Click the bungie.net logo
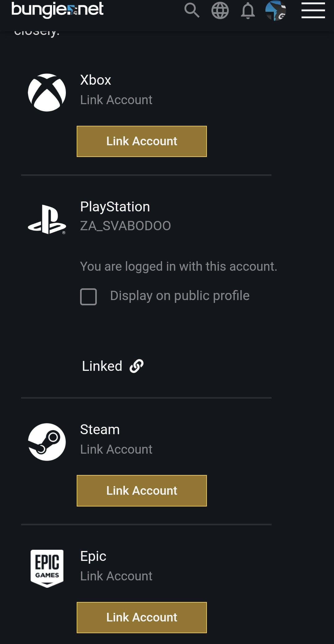This screenshot has width=334, height=644. point(58,9)
